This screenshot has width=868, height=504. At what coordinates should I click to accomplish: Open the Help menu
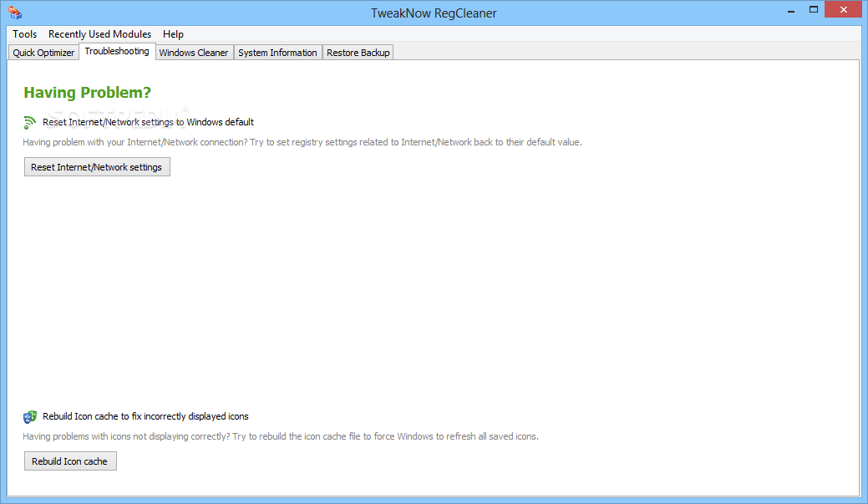coord(173,34)
